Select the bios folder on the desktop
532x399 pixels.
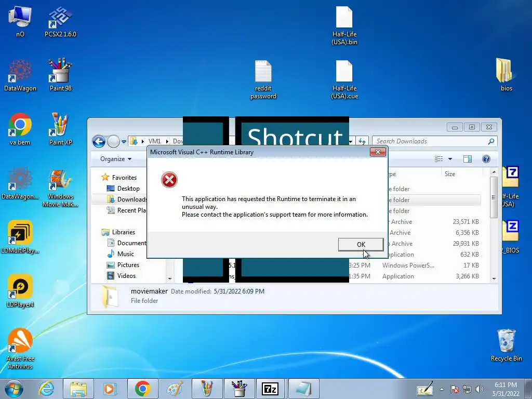click(506, 75)
